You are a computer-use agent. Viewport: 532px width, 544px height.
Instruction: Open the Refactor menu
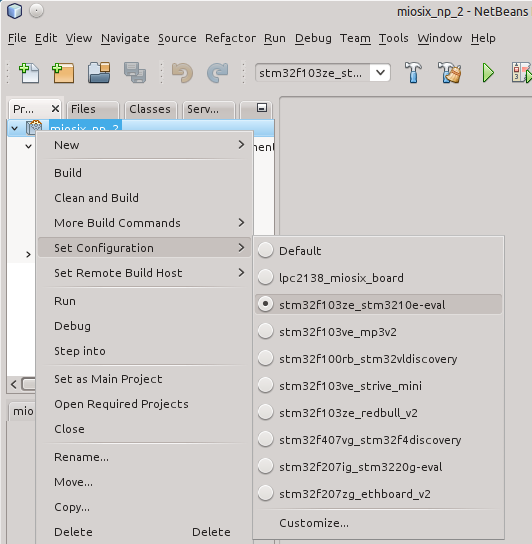point(230,38)
